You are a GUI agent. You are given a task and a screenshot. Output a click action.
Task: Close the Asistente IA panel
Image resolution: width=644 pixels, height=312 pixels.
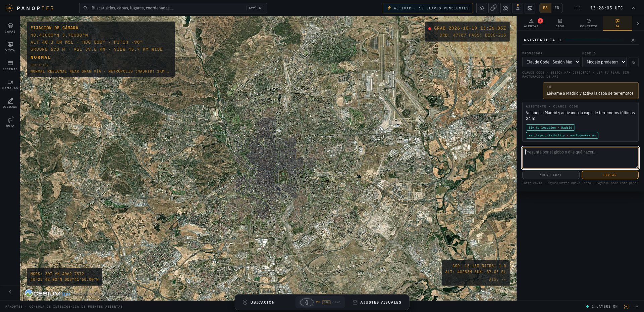[x=633, y=40]
